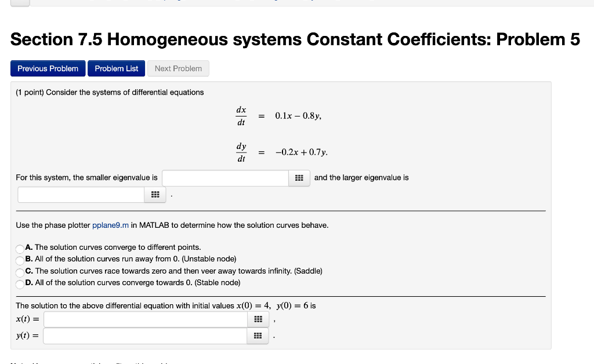Open the Problem List
This screenshot has height=364, width=594.
[x=116, y=68]
